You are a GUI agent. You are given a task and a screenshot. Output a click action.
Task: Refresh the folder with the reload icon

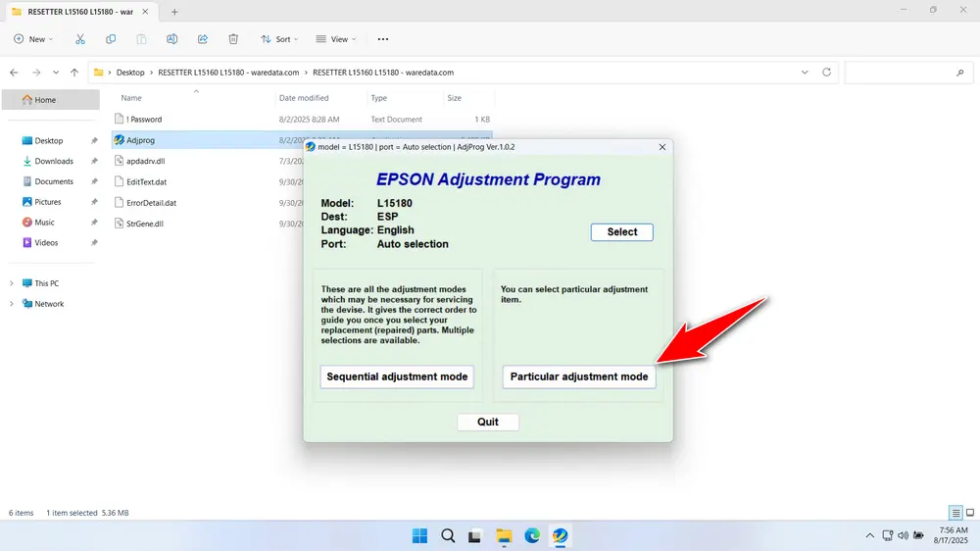826,73
